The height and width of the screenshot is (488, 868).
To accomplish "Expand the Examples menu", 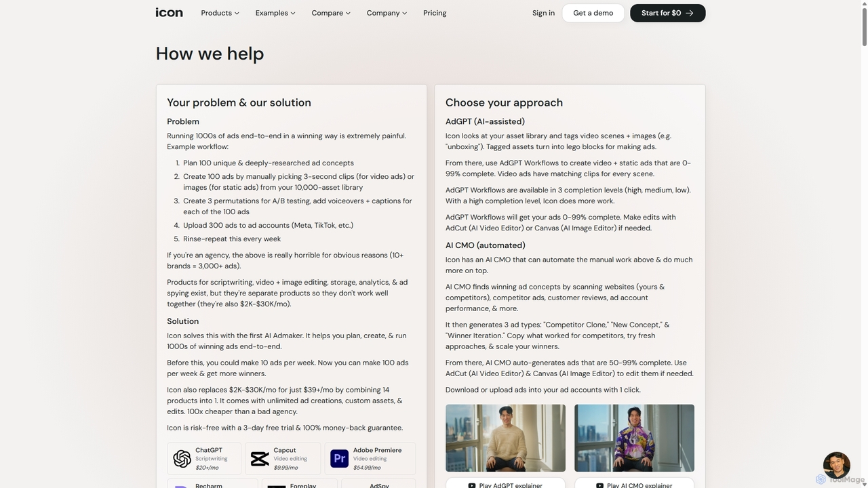I will pos(275,13).
